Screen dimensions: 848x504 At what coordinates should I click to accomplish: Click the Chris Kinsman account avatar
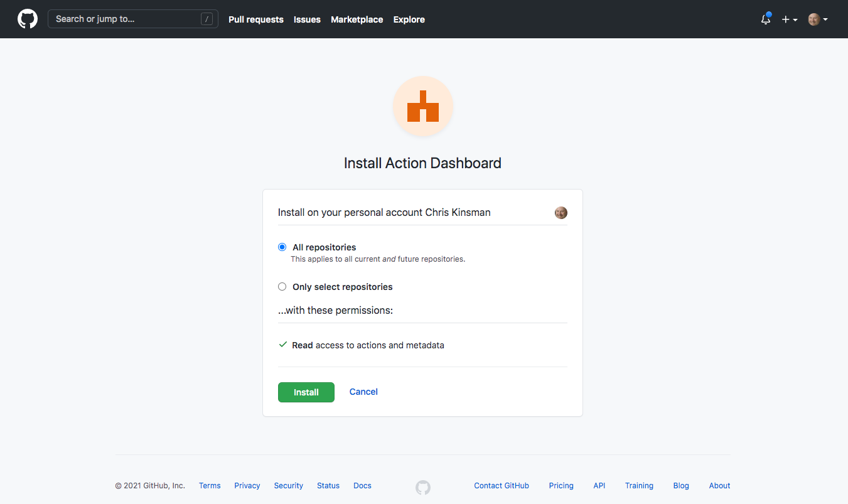pyautogui.click(x=561, y=213)
